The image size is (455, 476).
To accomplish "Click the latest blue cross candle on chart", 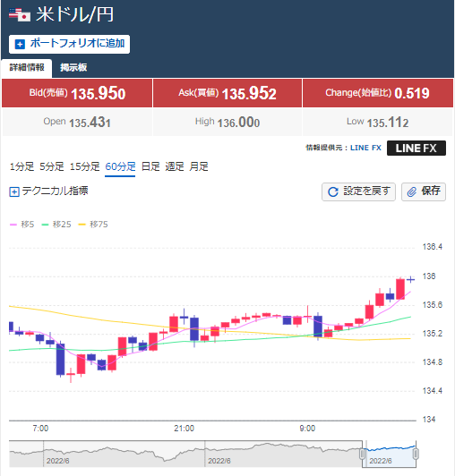I will point(410,279).
